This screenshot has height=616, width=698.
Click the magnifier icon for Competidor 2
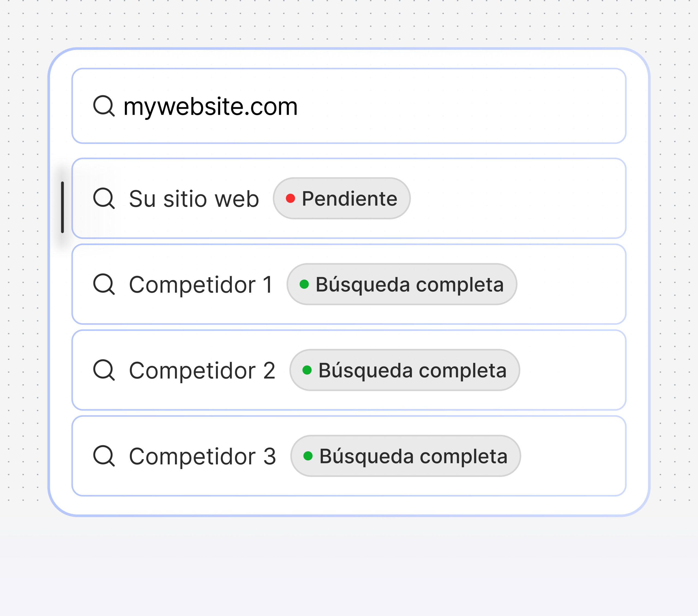[x=104, y=370]
